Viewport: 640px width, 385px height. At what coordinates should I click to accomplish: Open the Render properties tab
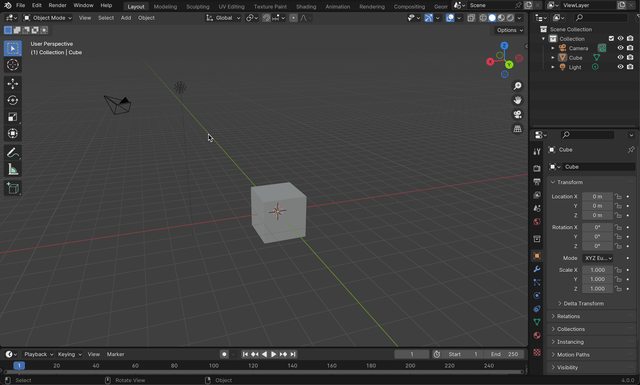point(537,168)
